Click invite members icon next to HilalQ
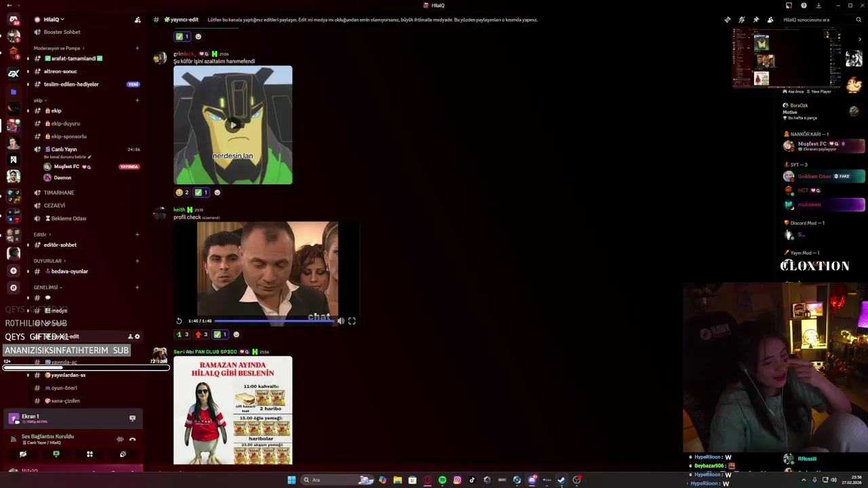The height and width of the screenshot is (488, 868). (x=138, y=20)
